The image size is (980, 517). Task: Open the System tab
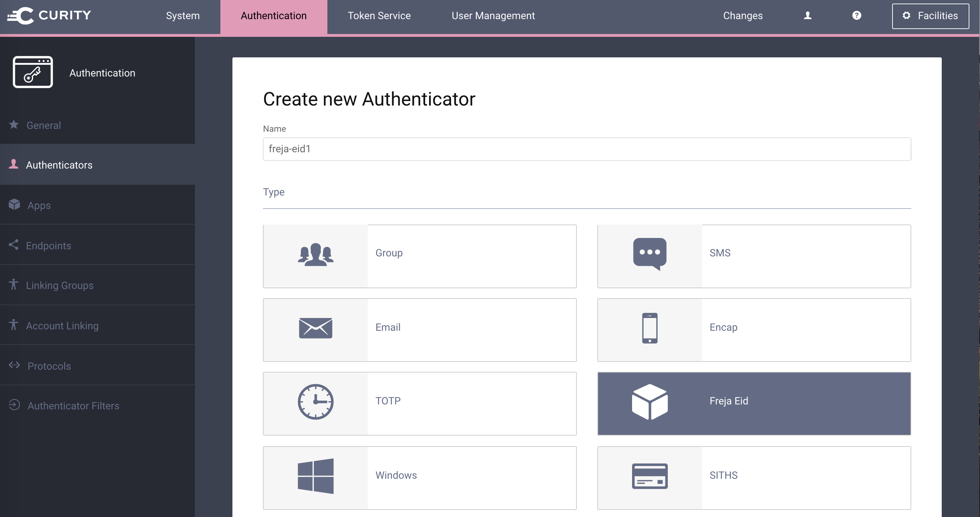(x=182, y=16)
